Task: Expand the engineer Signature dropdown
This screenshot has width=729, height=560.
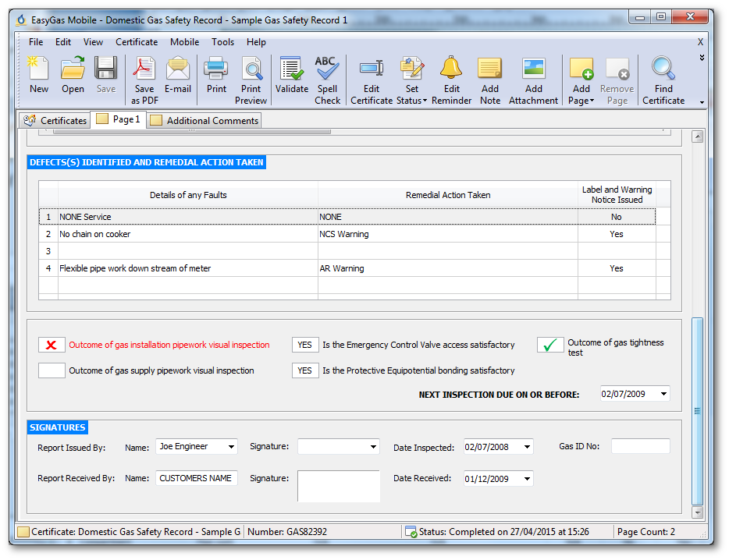Action: point(373,447)
